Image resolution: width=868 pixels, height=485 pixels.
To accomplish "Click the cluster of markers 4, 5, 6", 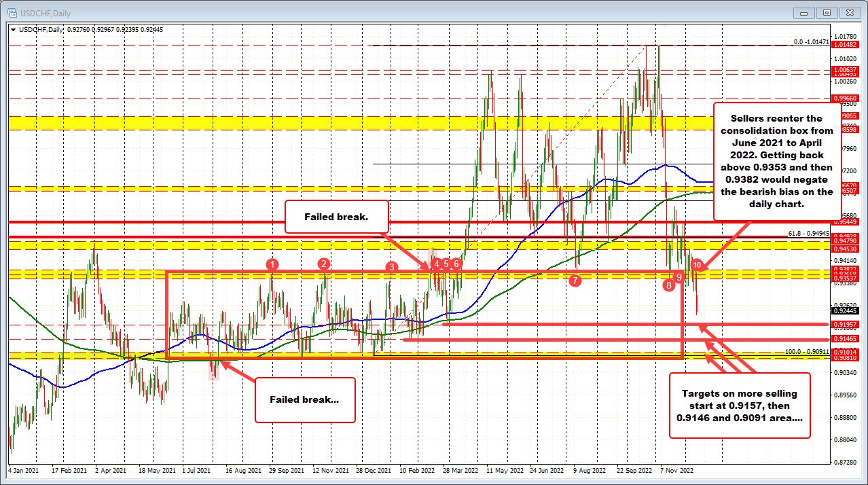I will [446, 264].
